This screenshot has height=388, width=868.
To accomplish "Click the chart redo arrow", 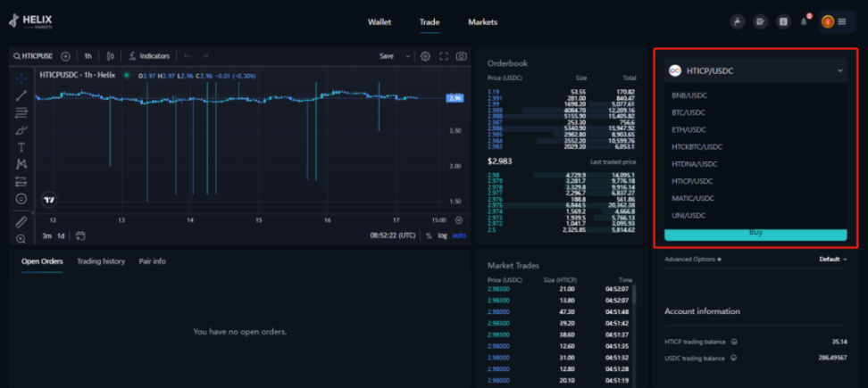I will pos(205,56).
